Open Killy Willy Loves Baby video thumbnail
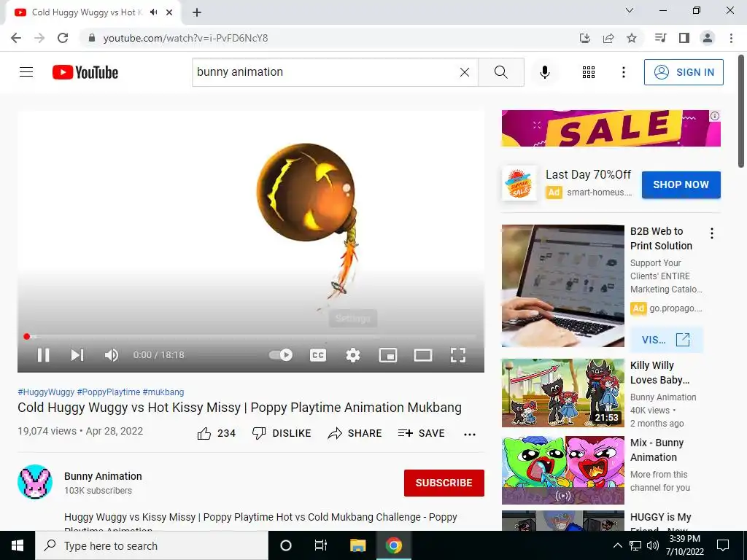 pos(562,393)
